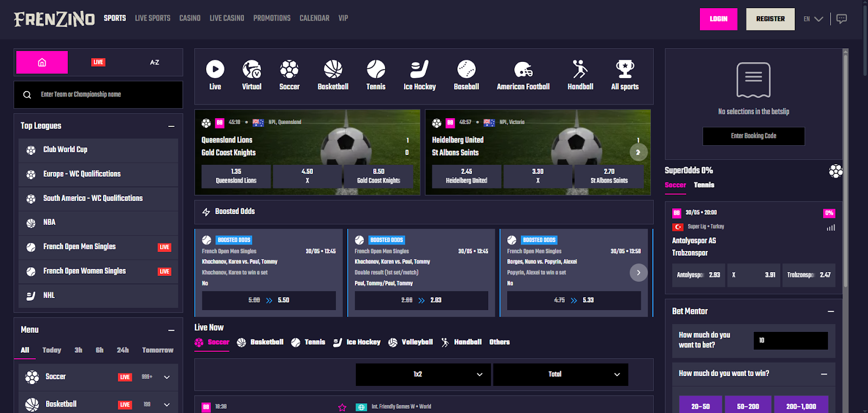Select the Baseball icon in sports bar
Image resolution: width=868 pixels, height=413 pixels.
coord(467,69)
